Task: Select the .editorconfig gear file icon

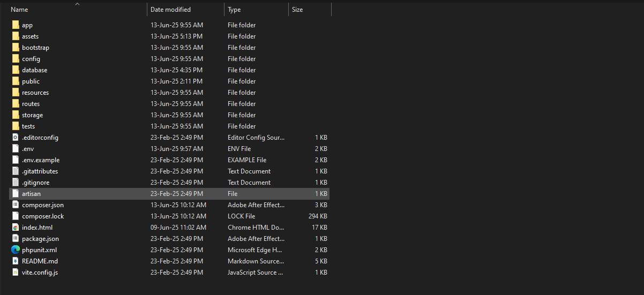Action: pyautogui.click(x=16, y=138)
